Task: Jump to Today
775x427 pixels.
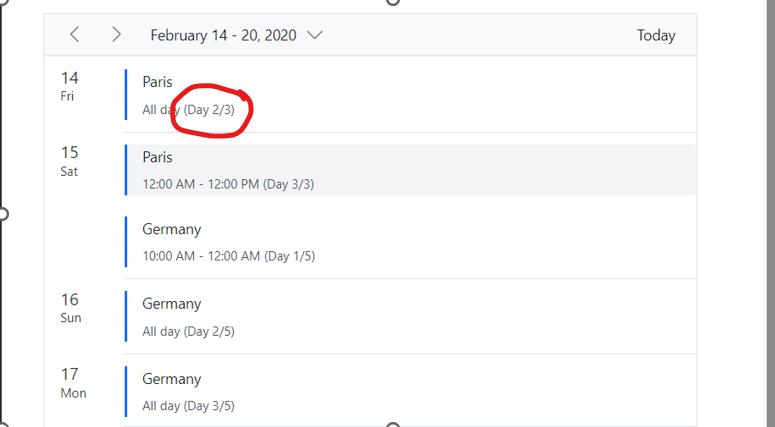Action: [x=656, y=35]
